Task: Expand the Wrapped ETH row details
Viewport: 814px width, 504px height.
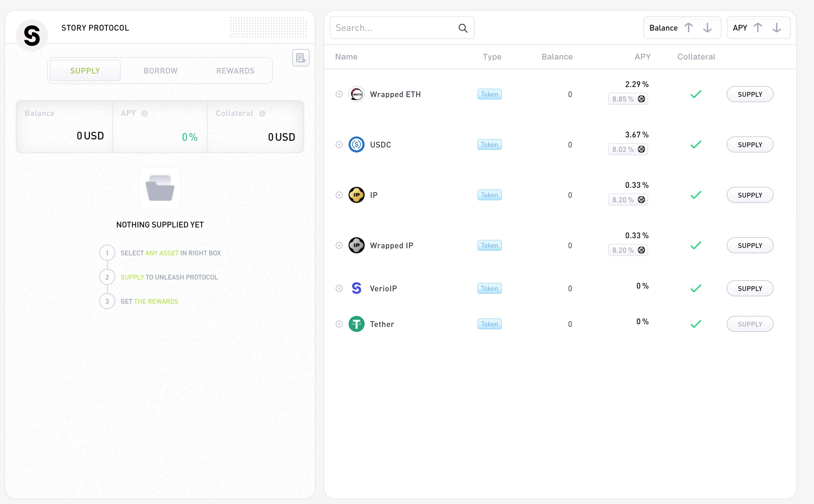Action: [x=339, y=94]
